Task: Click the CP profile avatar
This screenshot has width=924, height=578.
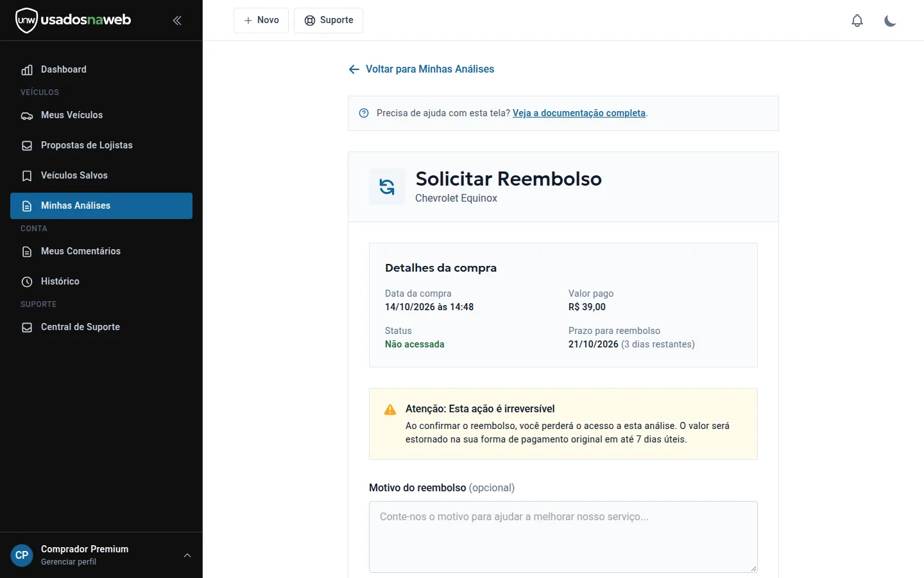Action: (22, 556)
